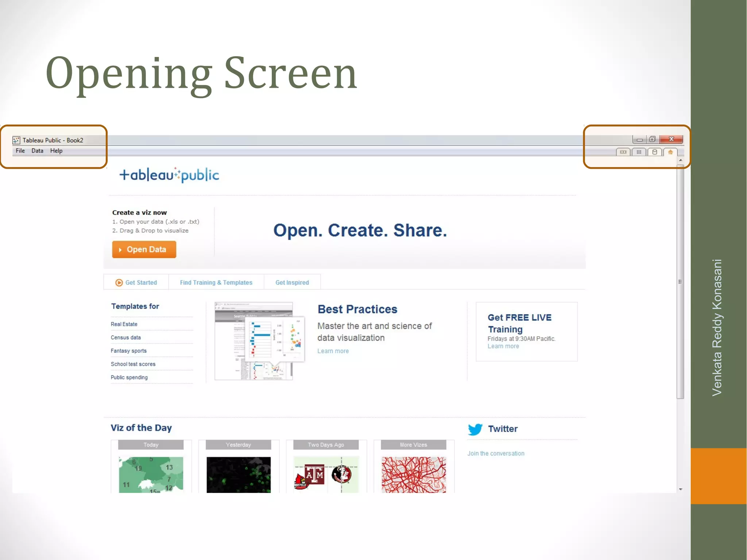
Task: Open the Census data template link
Action: tap(125, 337)
